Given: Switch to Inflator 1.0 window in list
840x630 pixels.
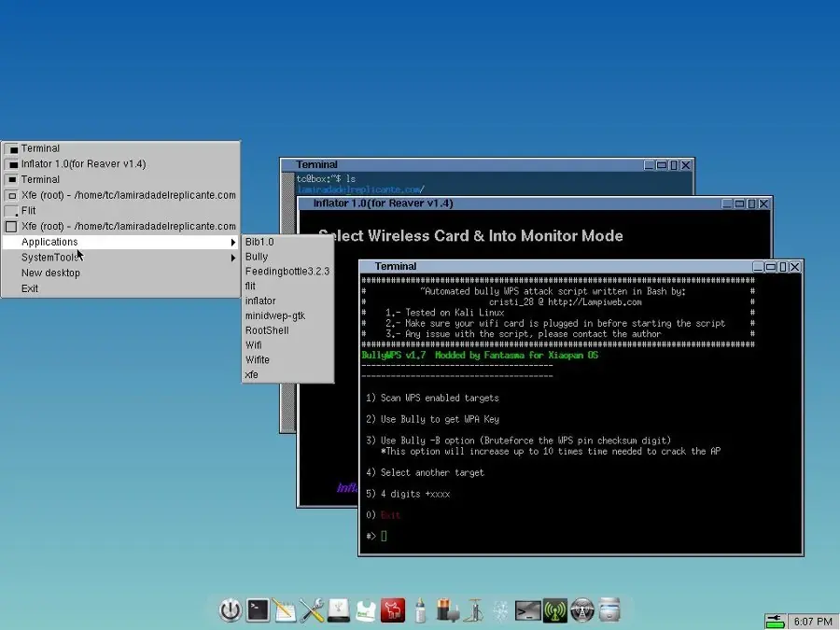Looking at the screenshot, I should 83,164.
